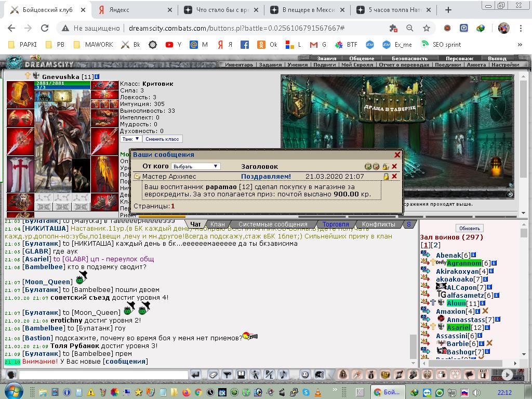
Task: Click the flag icon in the bottom toolbar
Action: 470,375
